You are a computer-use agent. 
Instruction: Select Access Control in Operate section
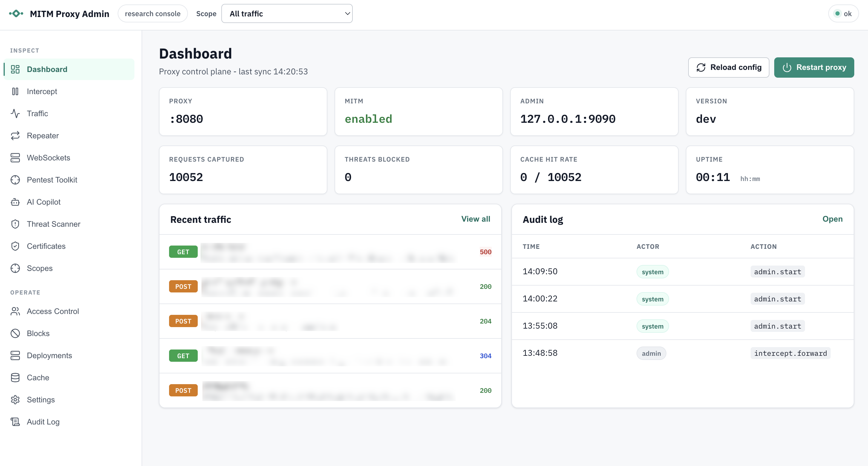tap(69, 311)
